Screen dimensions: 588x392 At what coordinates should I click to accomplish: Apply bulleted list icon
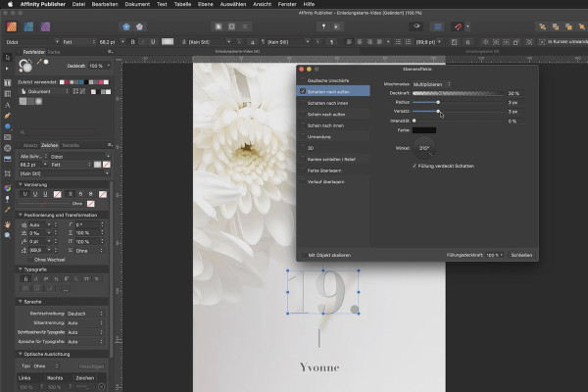click(398, 42)
